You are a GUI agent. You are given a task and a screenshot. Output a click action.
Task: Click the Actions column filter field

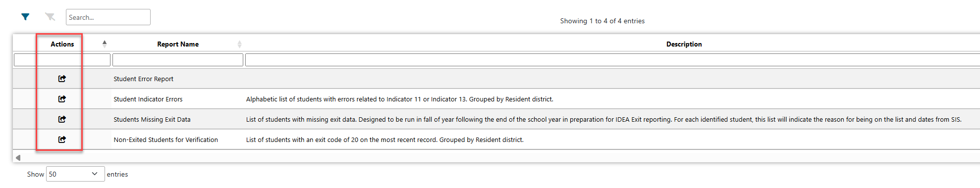62,60
